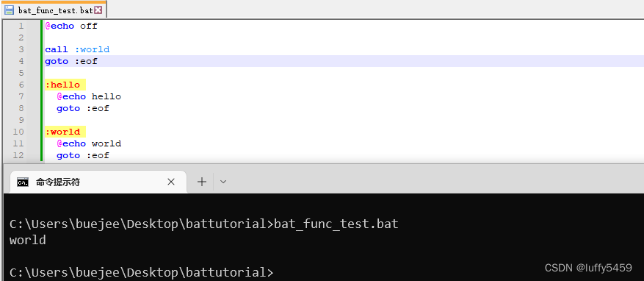Close the 命令提示符 terminal tab
This screenshot has height=281, width=644.
171,182
